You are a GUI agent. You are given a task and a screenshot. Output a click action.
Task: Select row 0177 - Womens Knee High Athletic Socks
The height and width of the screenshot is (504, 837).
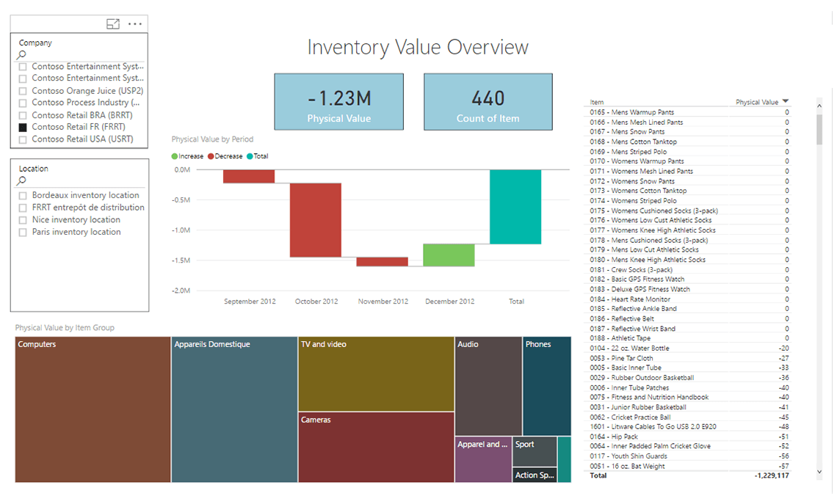(x=686, y=230)
